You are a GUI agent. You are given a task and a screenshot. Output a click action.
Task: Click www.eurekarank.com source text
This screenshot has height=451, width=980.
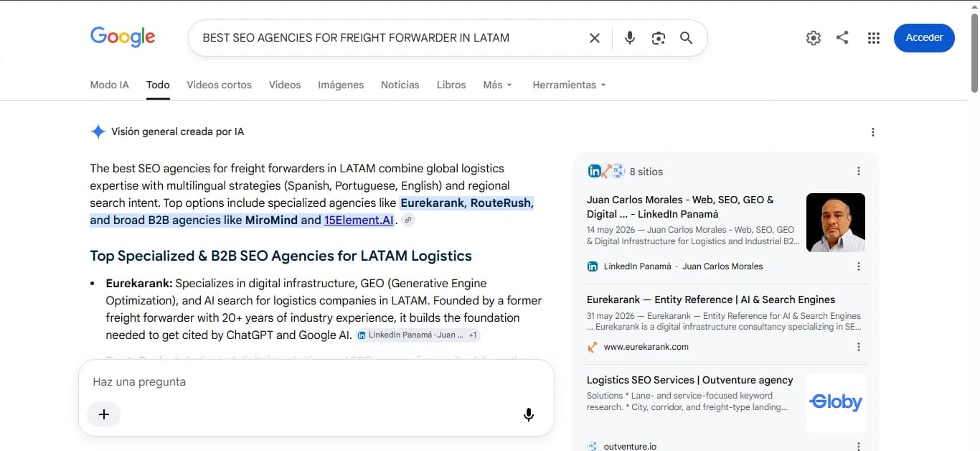(x=646, y=347)
